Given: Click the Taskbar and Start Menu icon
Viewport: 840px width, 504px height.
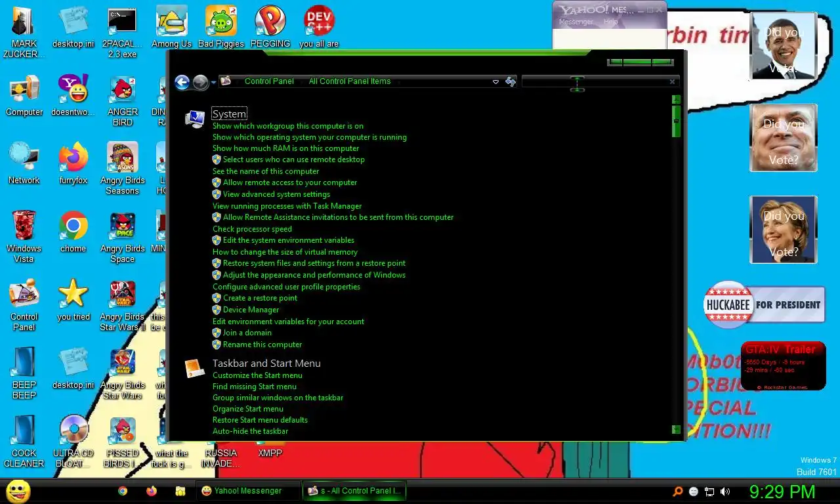Looking at the screenshot, I should [195, 368].
